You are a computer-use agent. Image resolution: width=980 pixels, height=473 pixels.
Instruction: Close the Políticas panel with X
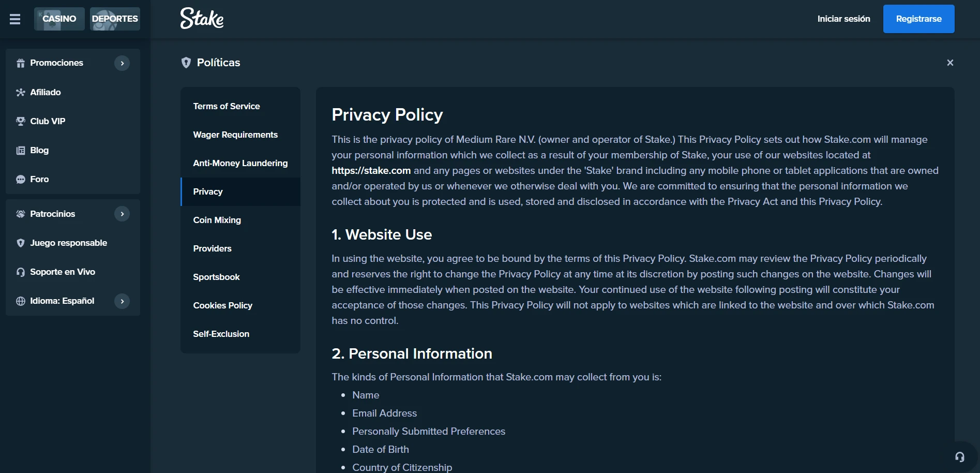coord(950,63)
